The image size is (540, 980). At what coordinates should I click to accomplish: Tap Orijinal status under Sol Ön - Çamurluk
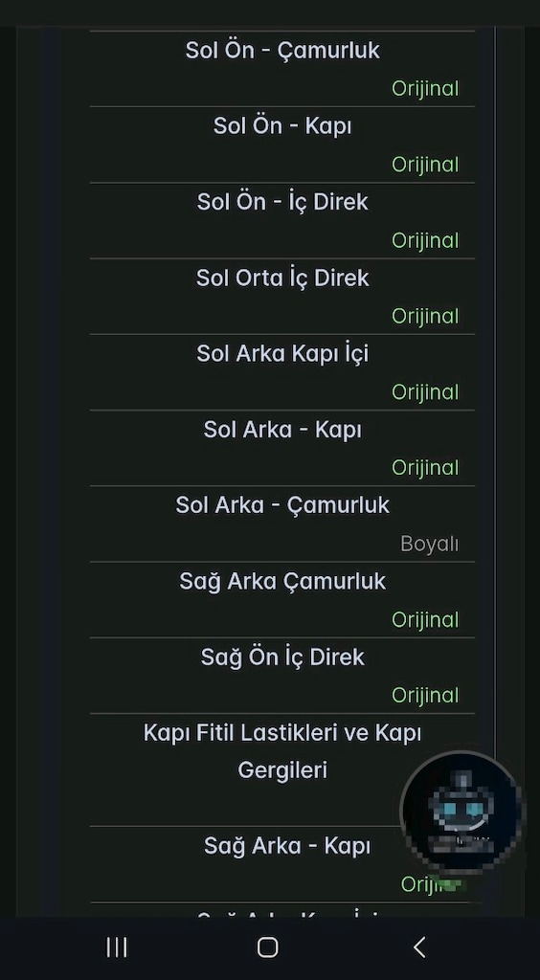(x=425, y=89)
